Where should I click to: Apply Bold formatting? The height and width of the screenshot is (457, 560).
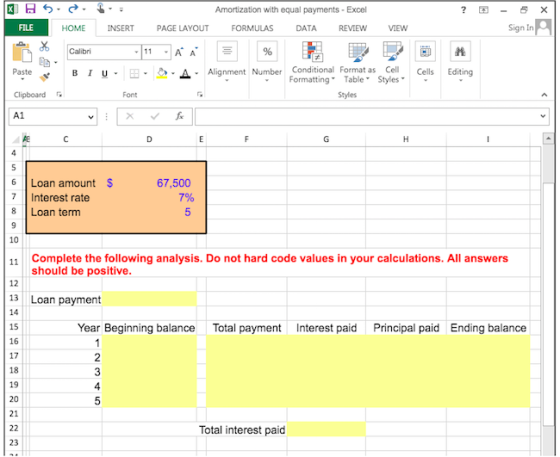75,73
